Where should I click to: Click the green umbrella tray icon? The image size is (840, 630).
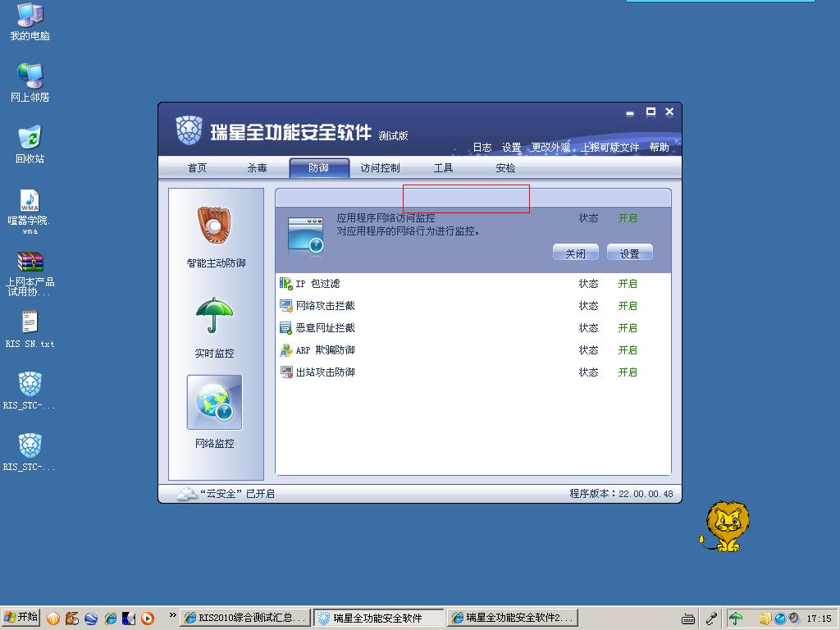click(736, 619)
